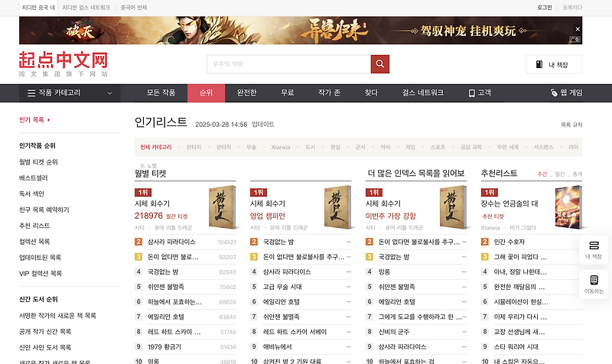612x364 pixels.
Task: Click the search input field
Action: (289, 64)
